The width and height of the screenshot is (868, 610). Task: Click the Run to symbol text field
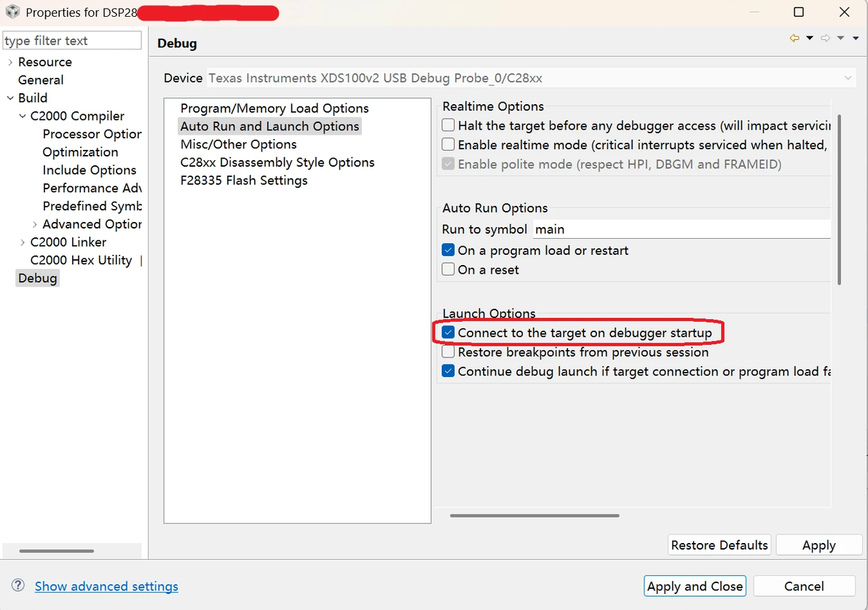[681, 229]
